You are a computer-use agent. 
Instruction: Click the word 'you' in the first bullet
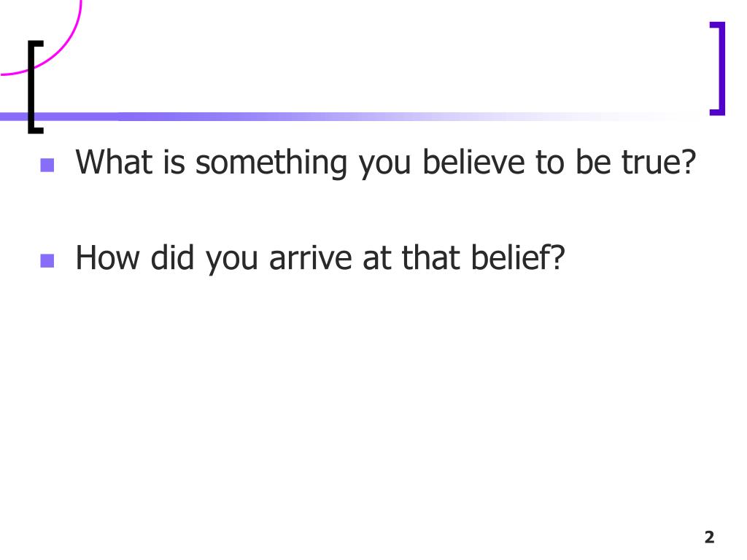click(x=385, y=166)
